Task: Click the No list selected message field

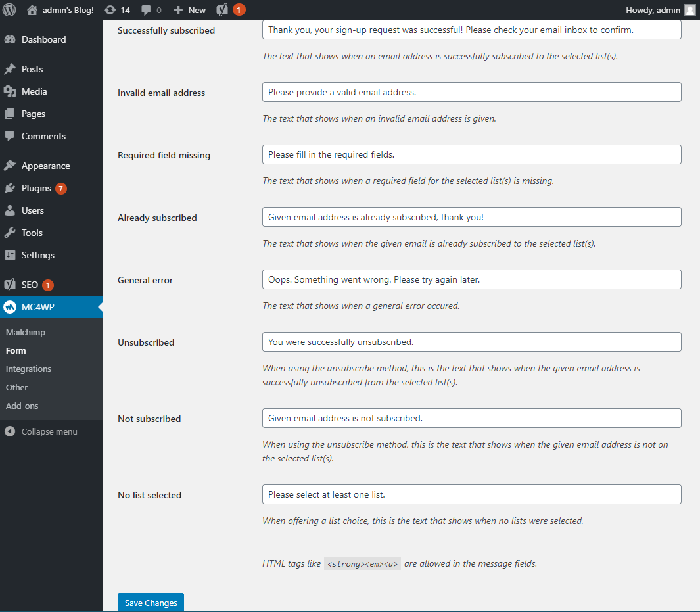Action: tap(471, 494)
